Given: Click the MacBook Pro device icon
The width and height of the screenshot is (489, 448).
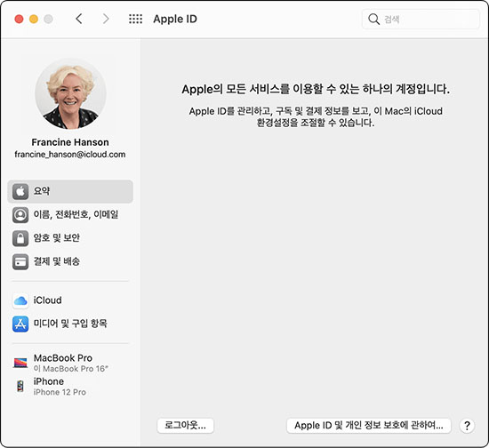Looking at the screenshot, I should point(20,363).
